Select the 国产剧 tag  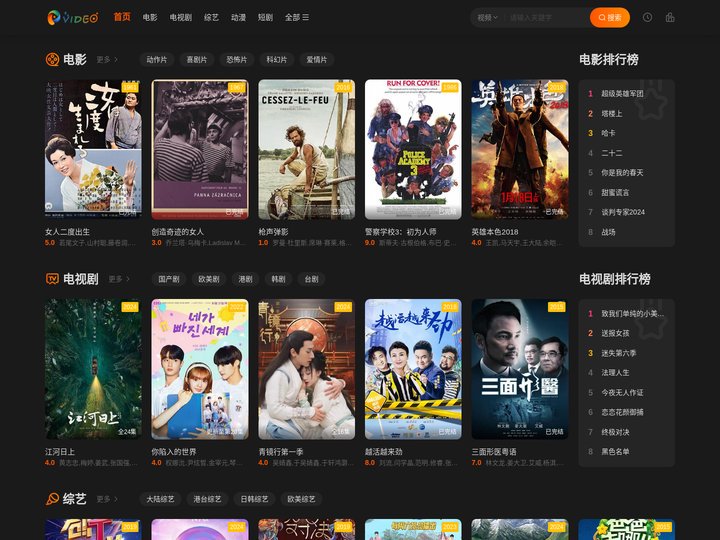[169, 279]
